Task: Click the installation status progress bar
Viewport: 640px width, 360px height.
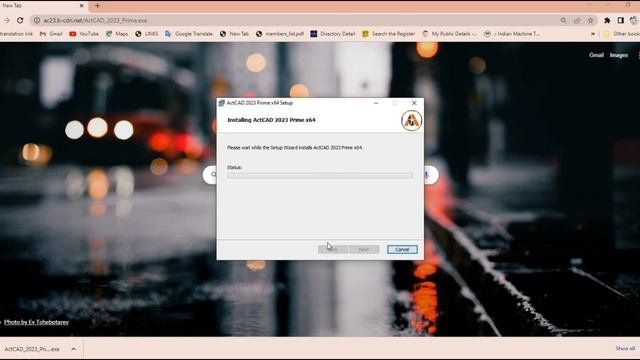Action: pyautogui.click(x=320, y=175)
